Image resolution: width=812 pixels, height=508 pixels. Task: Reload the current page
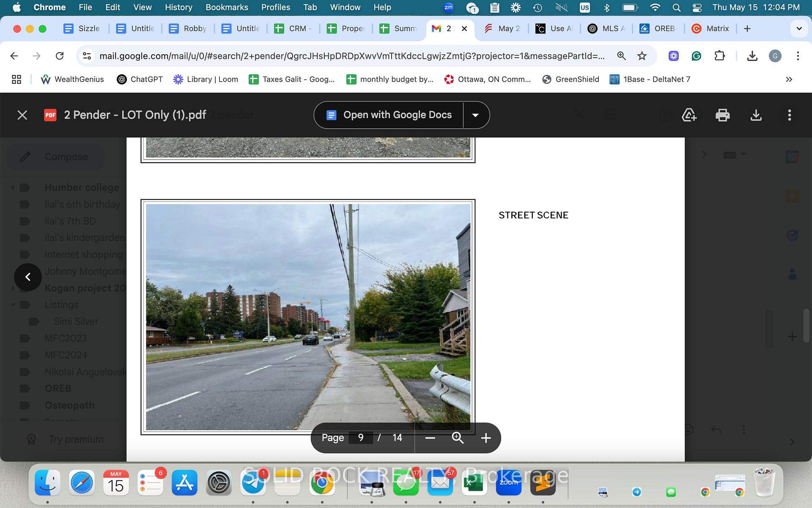tap(60, 56)
